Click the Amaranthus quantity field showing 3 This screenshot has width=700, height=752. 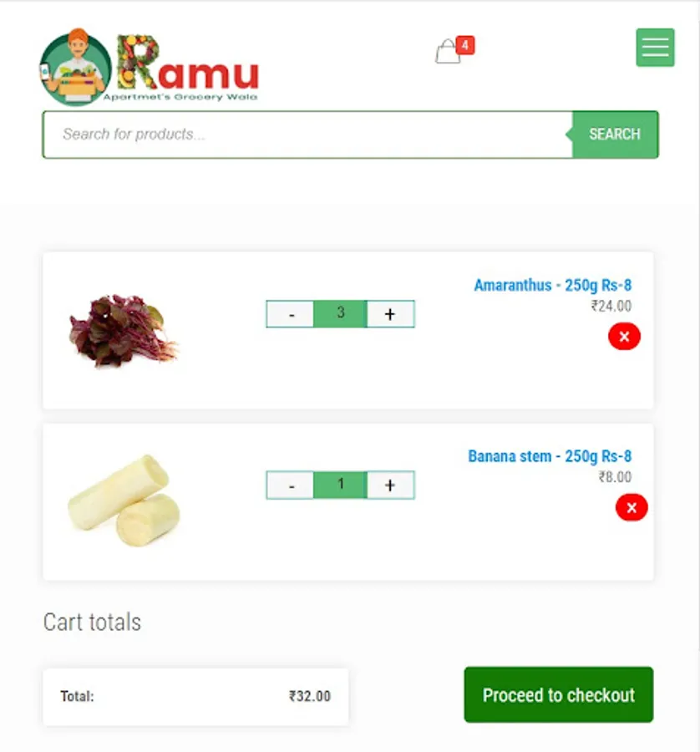pyautogui.click(x=341, y=314)
